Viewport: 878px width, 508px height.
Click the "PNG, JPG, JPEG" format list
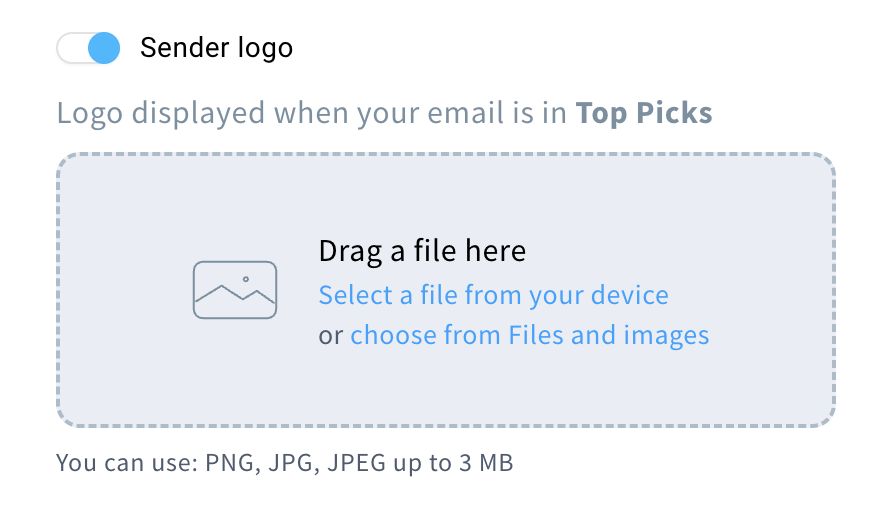coord(282,463)
